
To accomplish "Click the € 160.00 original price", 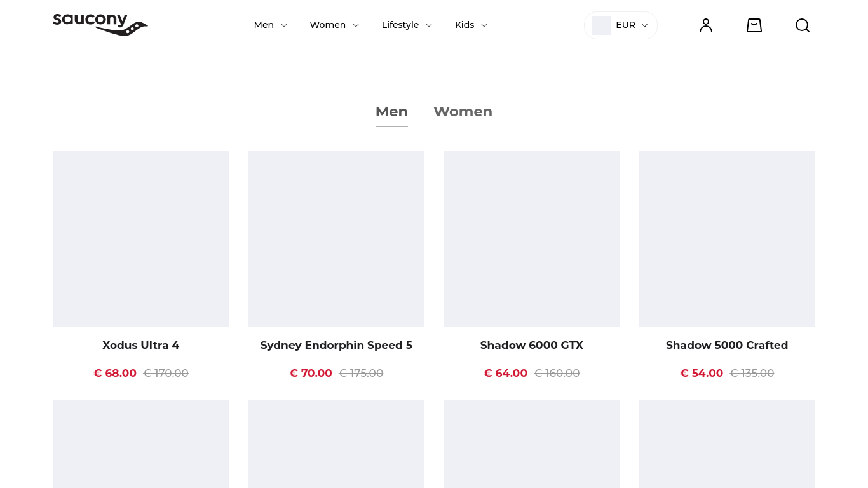I will click(557, 373).
